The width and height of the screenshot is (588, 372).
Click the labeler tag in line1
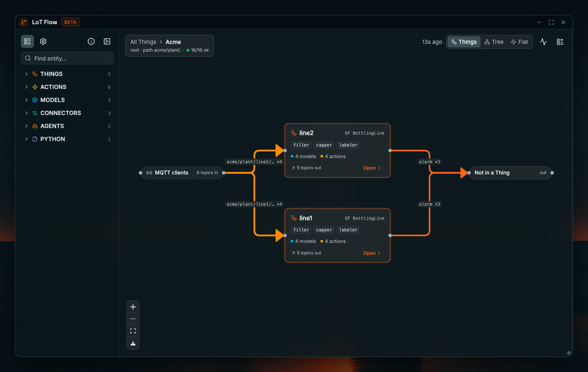[348, 230]
